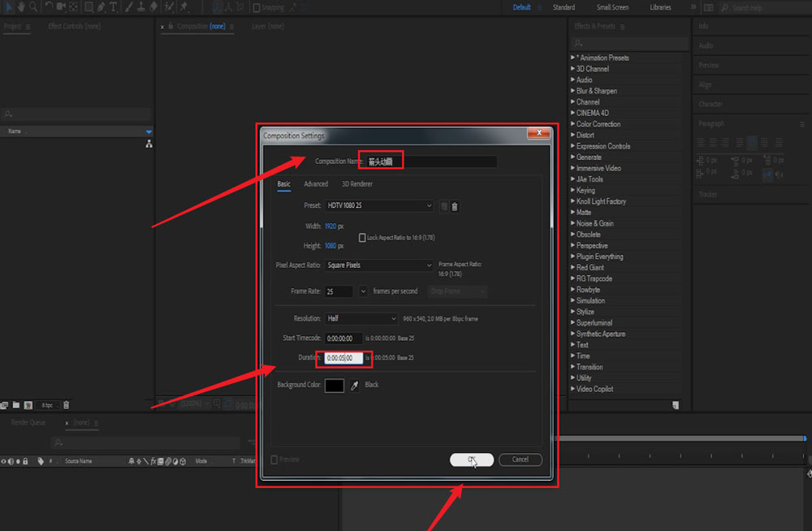Select the Zoom magnifier tool
Screen dimensions: 812x531
click(32, 6)
